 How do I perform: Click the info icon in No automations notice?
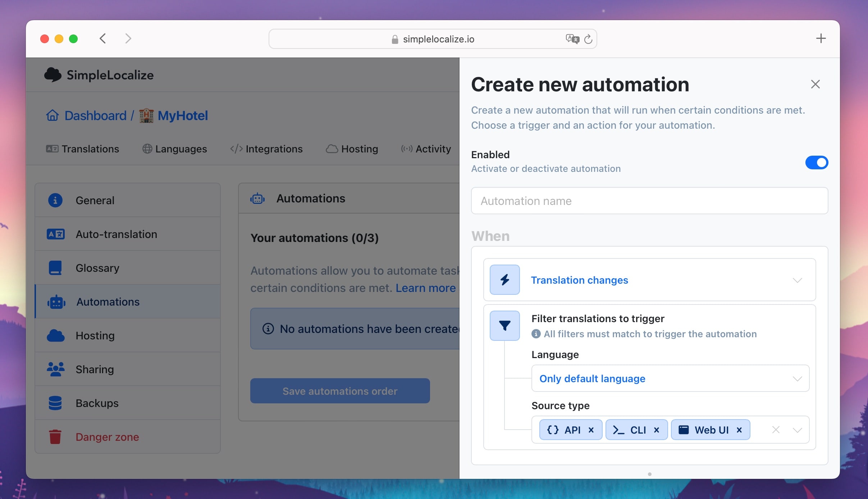pos(268,329)
